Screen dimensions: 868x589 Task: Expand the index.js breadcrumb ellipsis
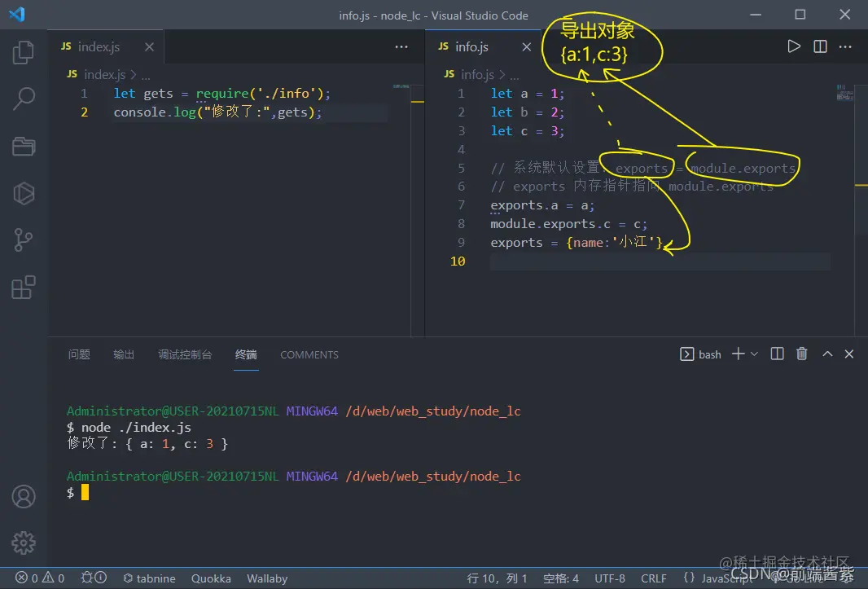tap(146, 75)
